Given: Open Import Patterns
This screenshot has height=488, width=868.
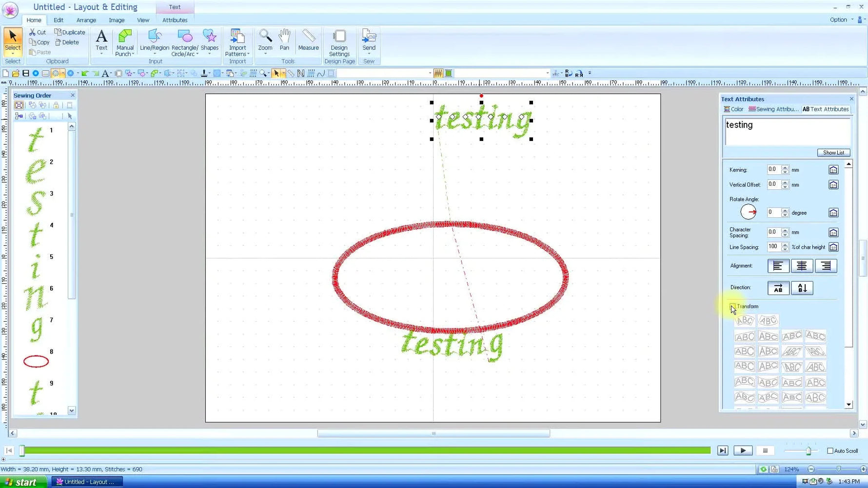Looking at the screenshot, I should click(237, 39).
